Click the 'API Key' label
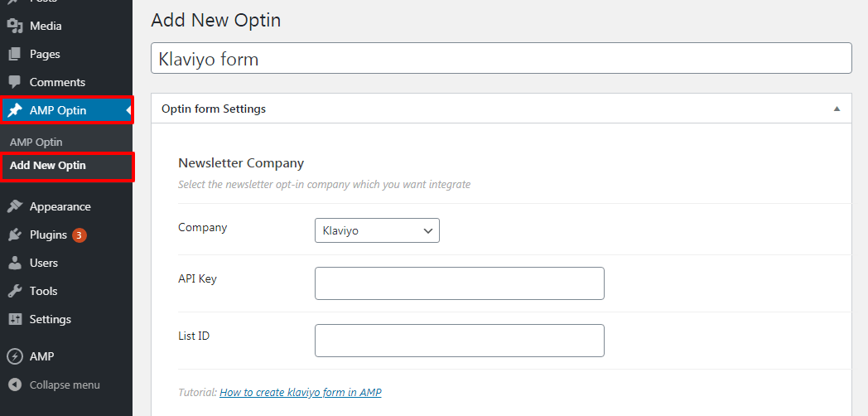 pyautogui.click(x=198, y=278)
